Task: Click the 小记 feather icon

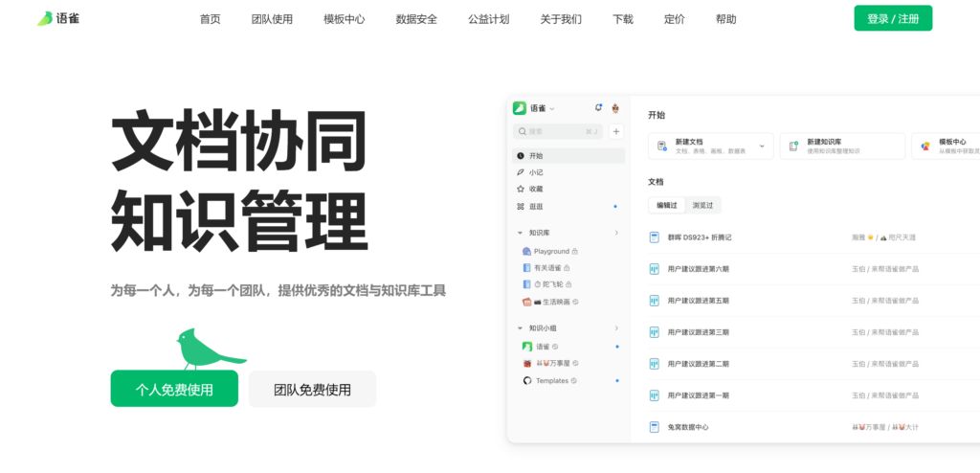Action: point(520,172)
